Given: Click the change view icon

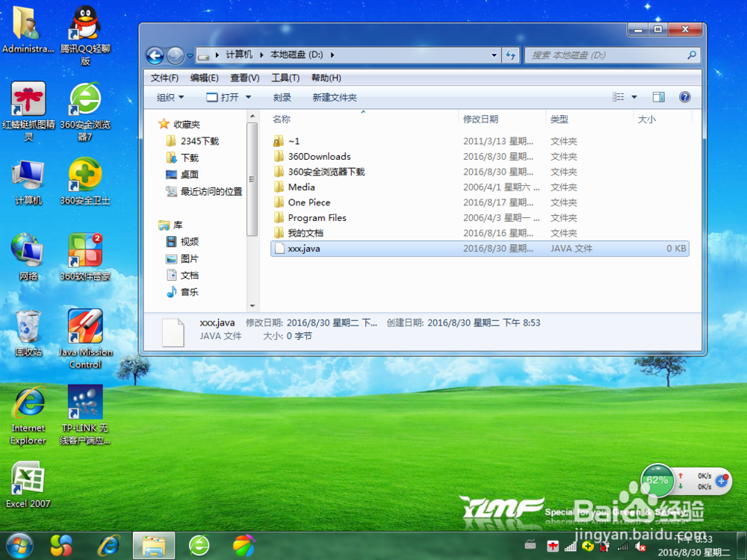Looking at the screenshot, I should [x=618, y=97].
